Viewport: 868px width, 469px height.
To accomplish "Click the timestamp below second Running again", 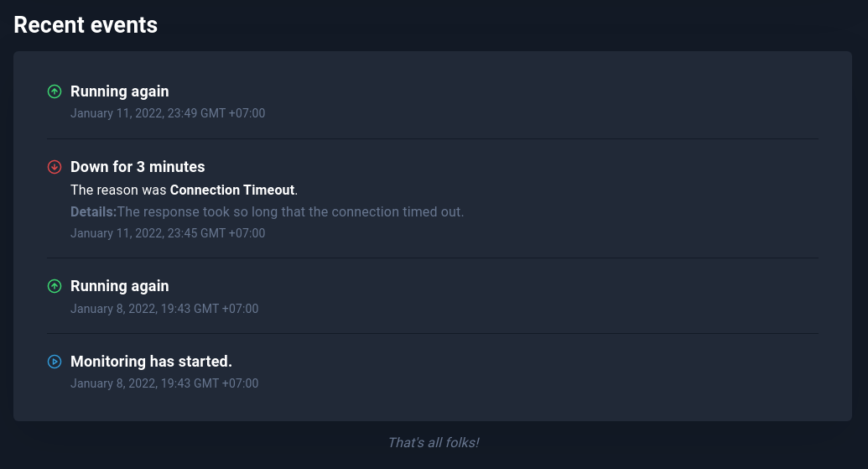I will click(x=164, y=309).
